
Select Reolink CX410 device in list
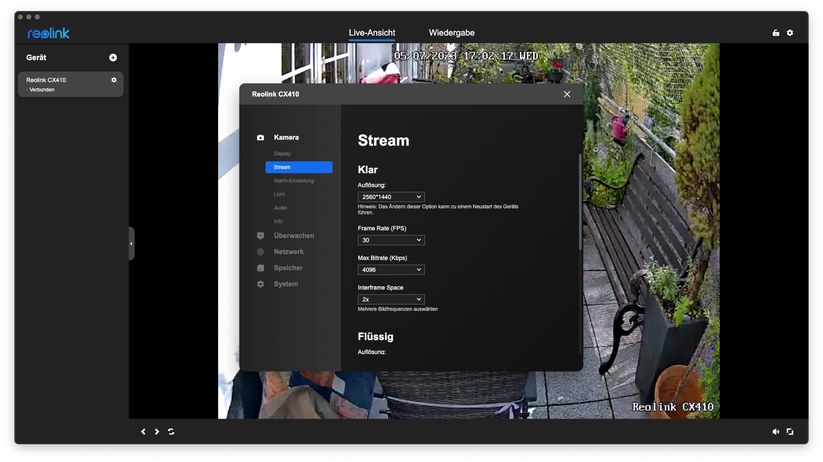tap(71, 85)
